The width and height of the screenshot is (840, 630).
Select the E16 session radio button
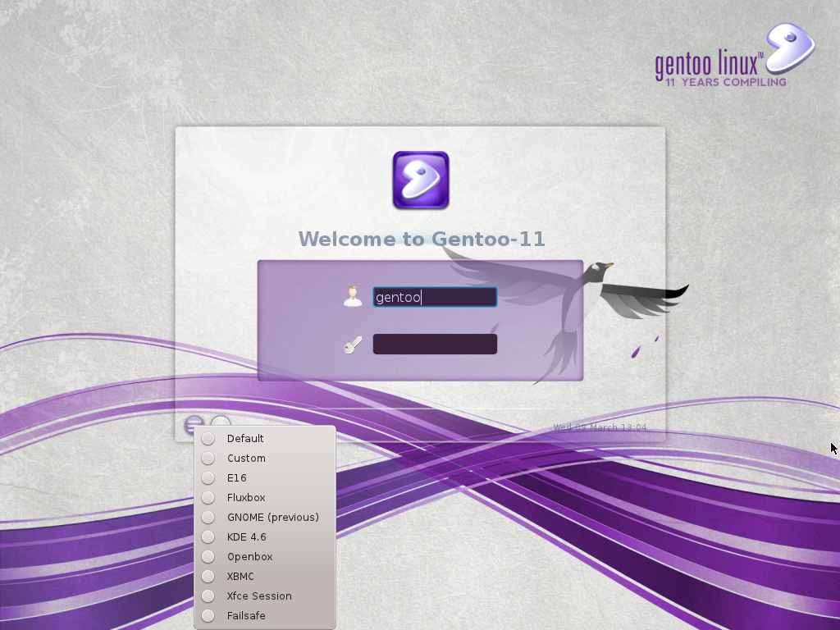click(x=208, y=477)
